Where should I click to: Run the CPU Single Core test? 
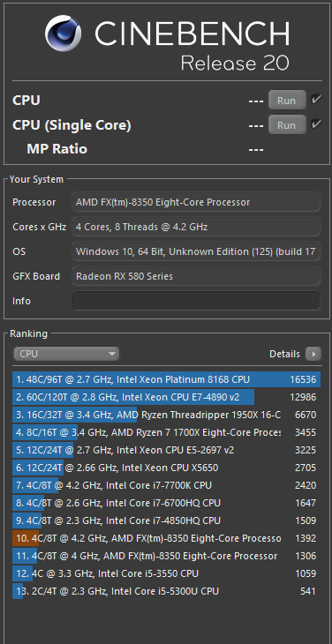[287, 125]
